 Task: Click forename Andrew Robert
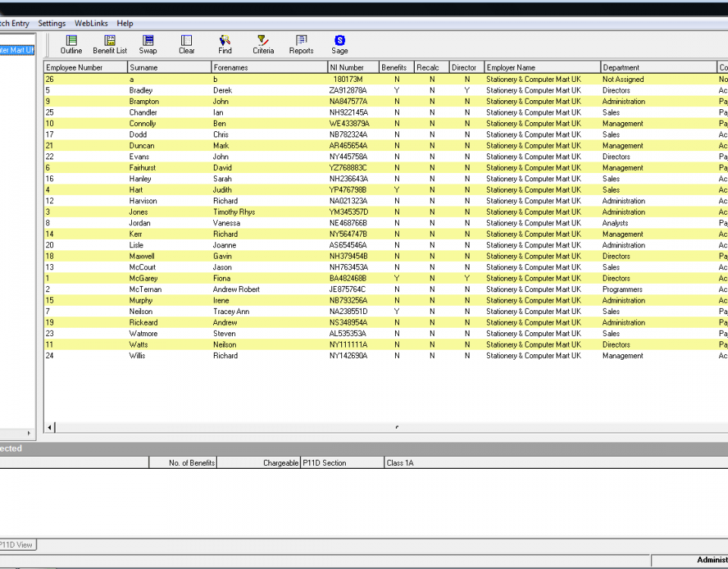[237, 289]
